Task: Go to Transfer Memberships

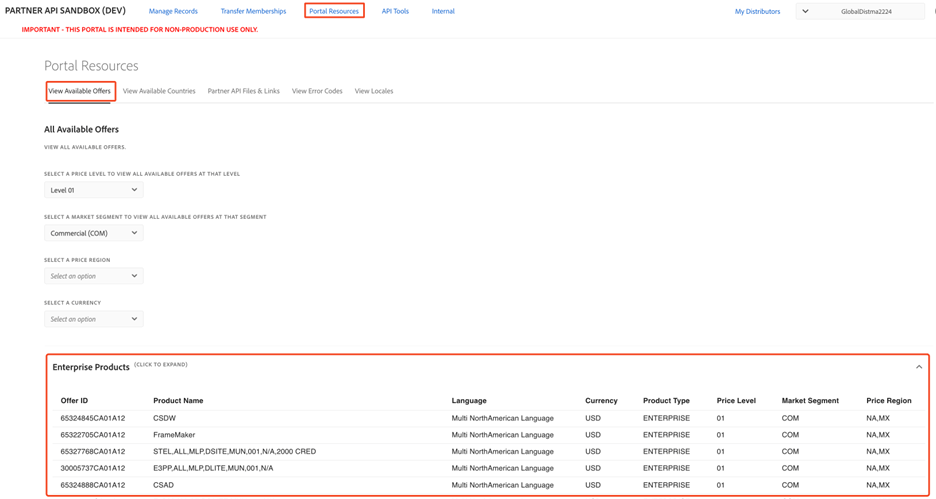Action: (253, 11)
